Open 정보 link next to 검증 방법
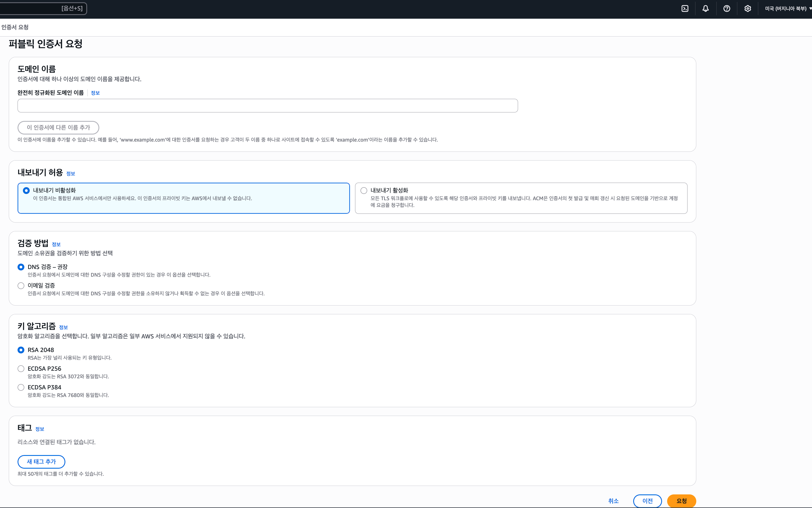 point(56,245)
